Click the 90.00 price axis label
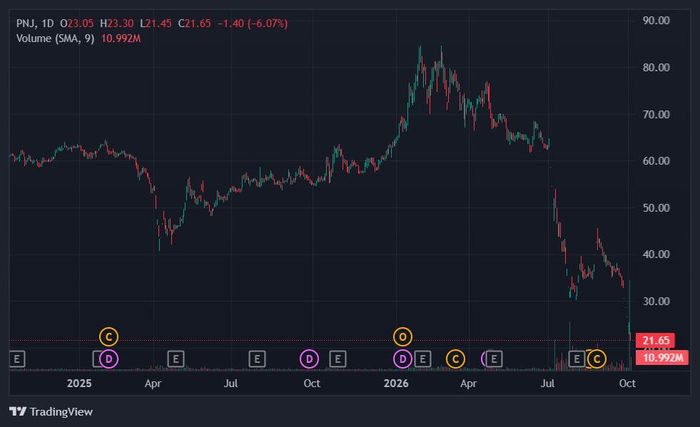The width and height of the screenshot is (700, 427). 656,21
